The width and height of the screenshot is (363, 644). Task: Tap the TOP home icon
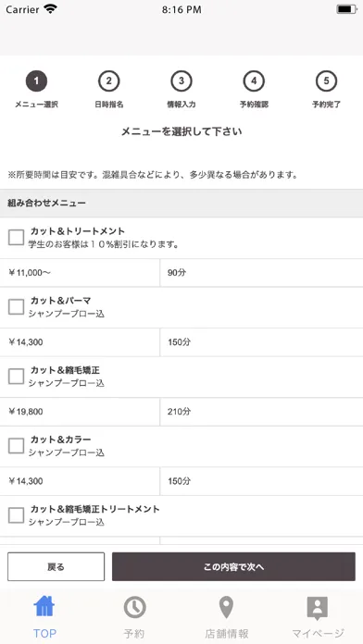[x=44, y=607]
